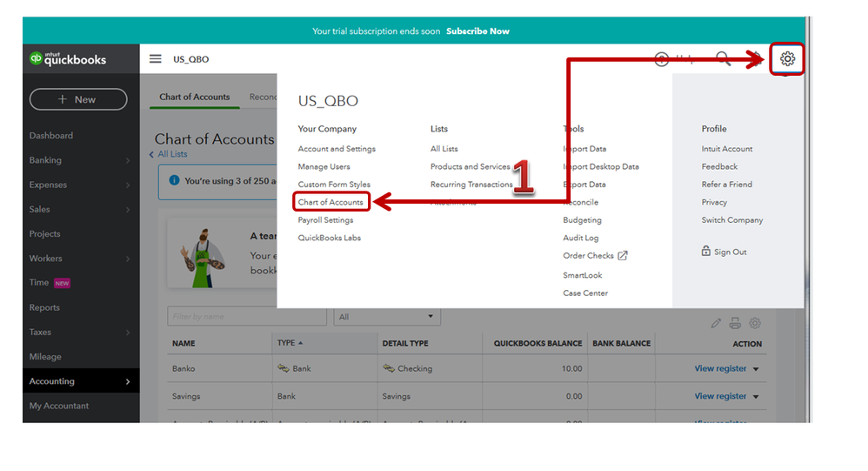This screenshot has height=471, width=868.
Task: Click the Help question mark icon
Action: pos(662,59)
